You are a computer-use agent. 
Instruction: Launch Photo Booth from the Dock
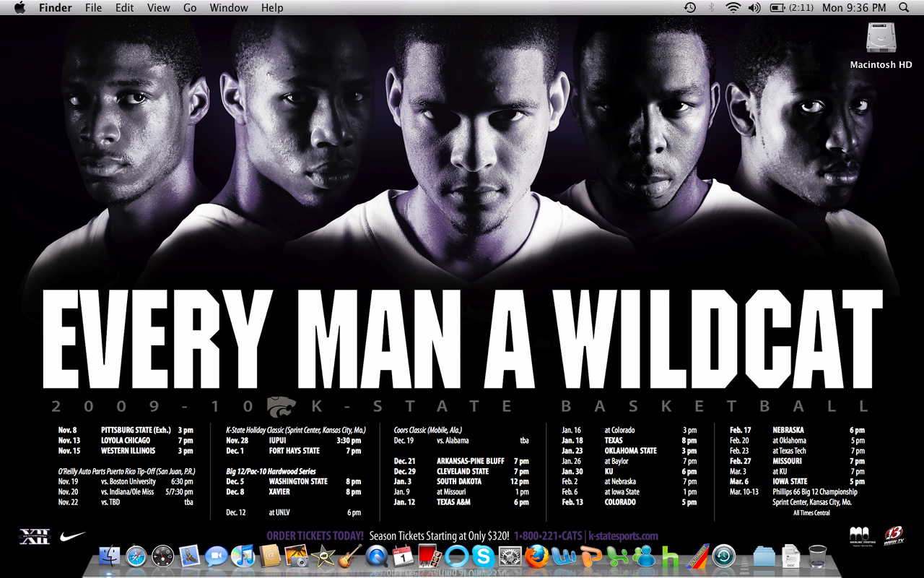430,556
